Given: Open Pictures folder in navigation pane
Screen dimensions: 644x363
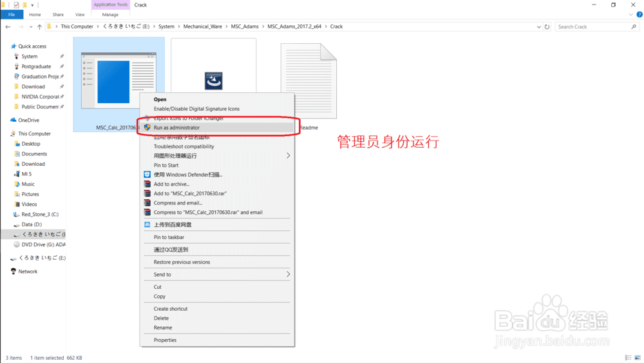Looking at the screenshot, I should [x=30, y=194].
